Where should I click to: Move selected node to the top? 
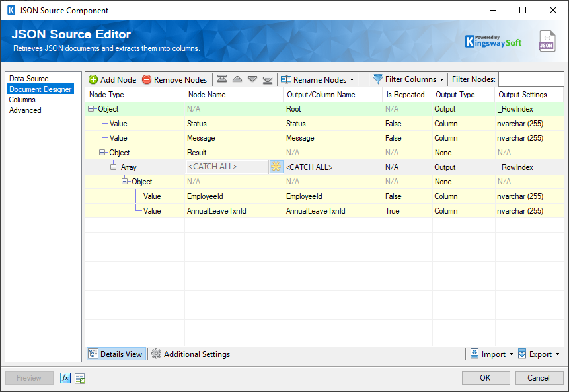click(x=222, y=79)
